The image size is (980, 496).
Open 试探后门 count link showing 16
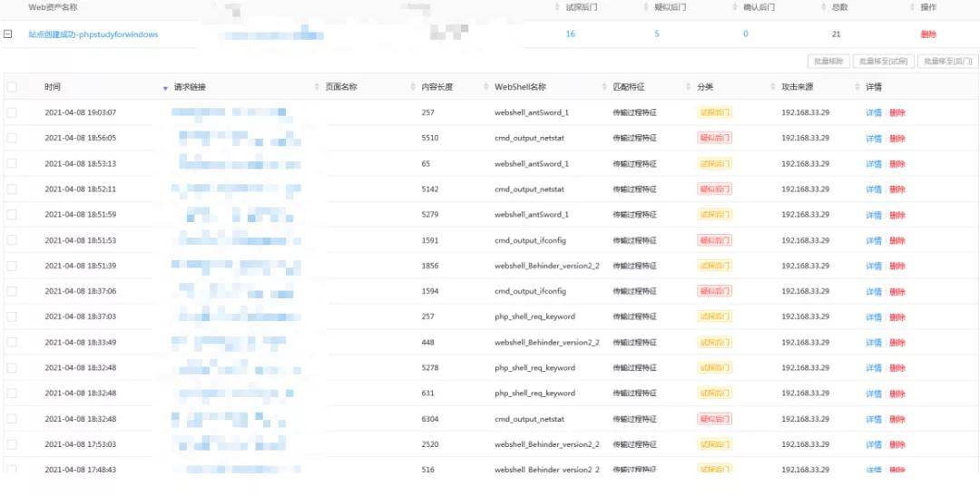click(570, 34)
